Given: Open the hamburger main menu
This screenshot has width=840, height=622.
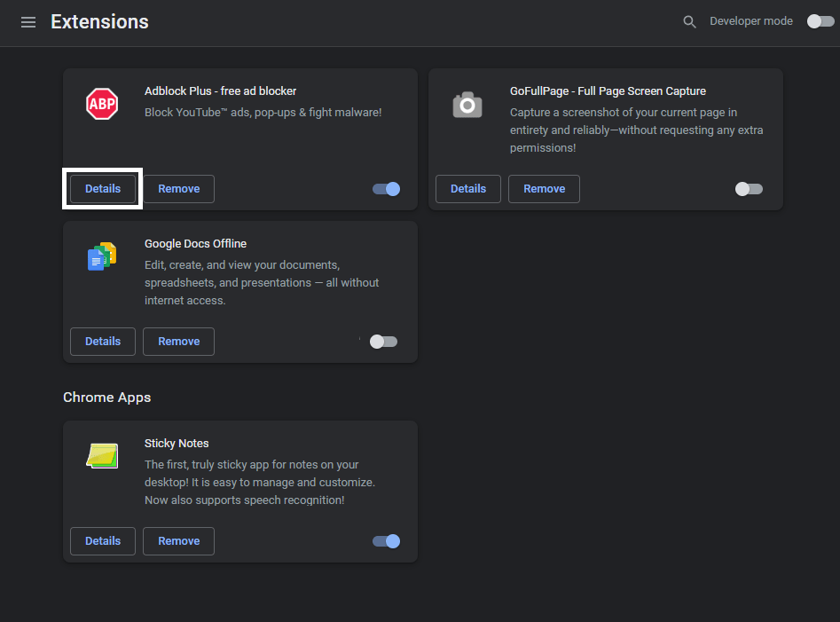Looking at the screenshot, I should pyautogui.click(x=28, y=22).
